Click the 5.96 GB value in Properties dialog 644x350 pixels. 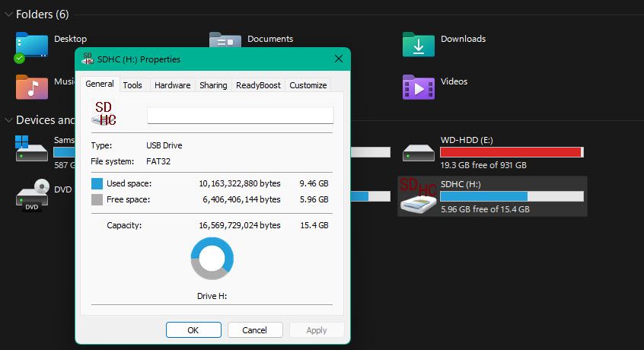pos(314,199)
